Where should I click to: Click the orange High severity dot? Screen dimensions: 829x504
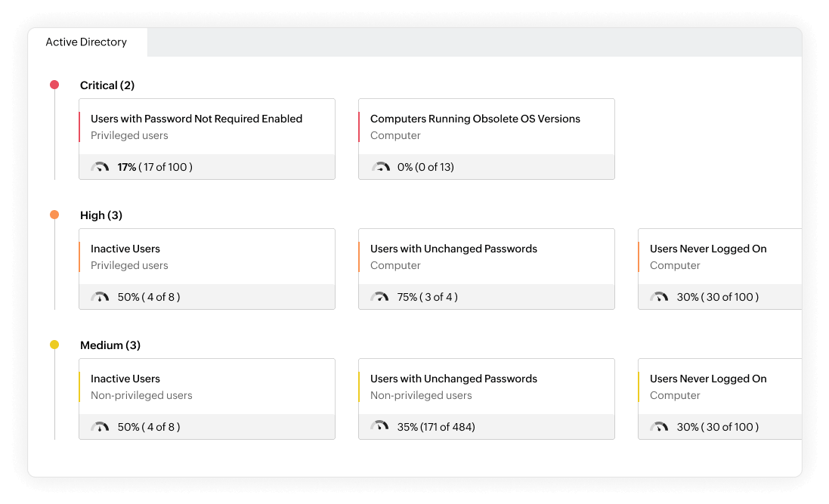54,215
